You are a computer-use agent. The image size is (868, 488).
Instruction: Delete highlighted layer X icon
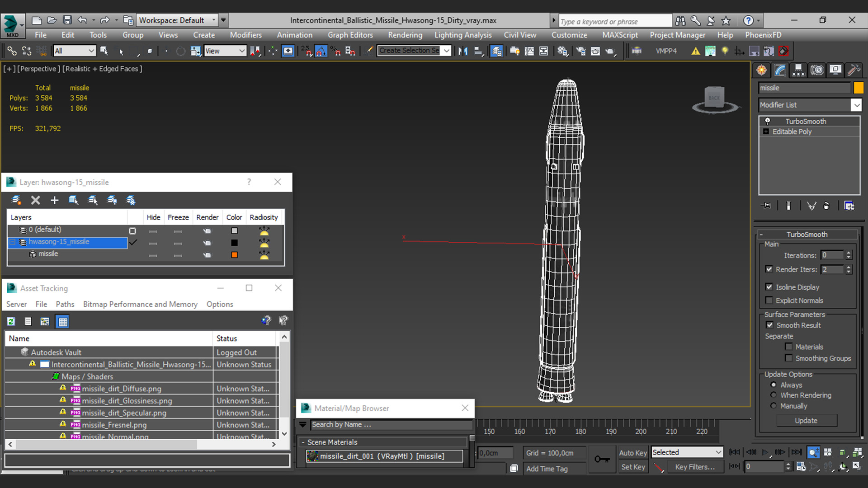point(35,200)
